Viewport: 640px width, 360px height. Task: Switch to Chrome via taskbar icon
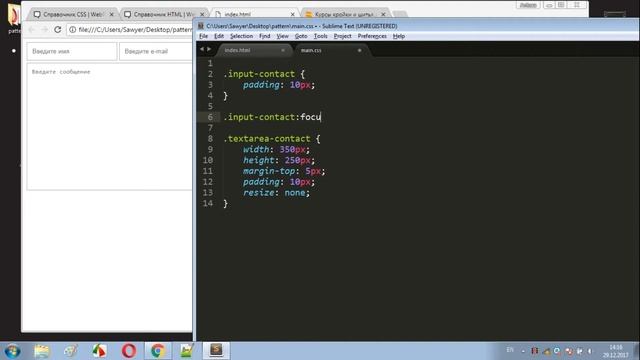158,351
